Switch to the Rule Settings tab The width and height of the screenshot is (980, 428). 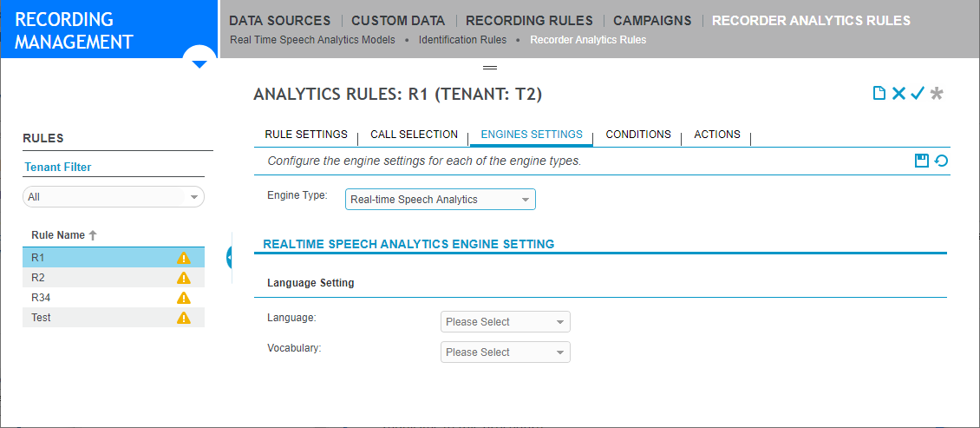[x=306, y=135]
